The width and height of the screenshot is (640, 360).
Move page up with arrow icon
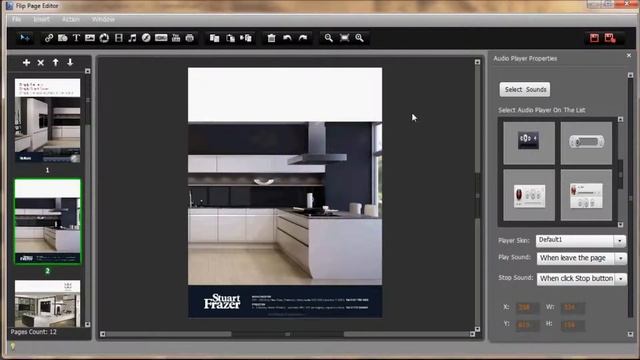(x=56, y=62)
